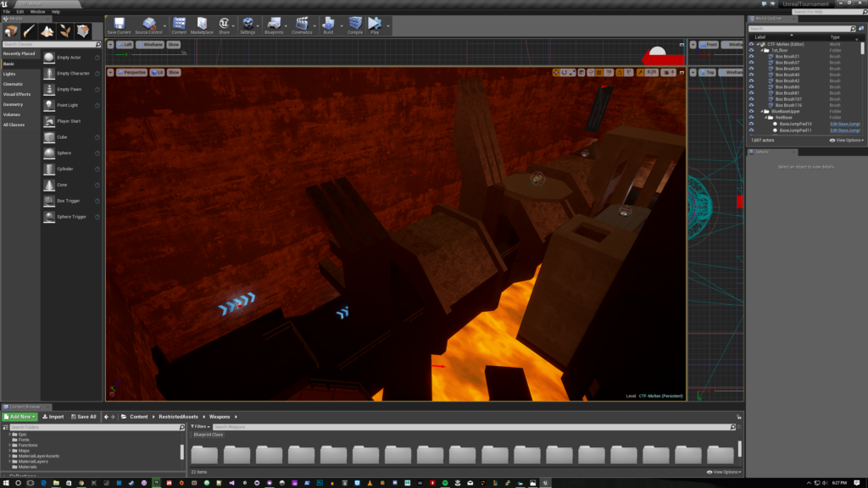Toggle the sources panel in Content Browser

coord(6,427)
